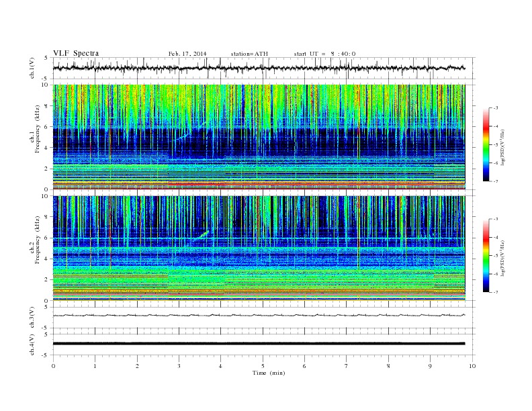Click the 'VLF Spectra' title text

point(76,53)
